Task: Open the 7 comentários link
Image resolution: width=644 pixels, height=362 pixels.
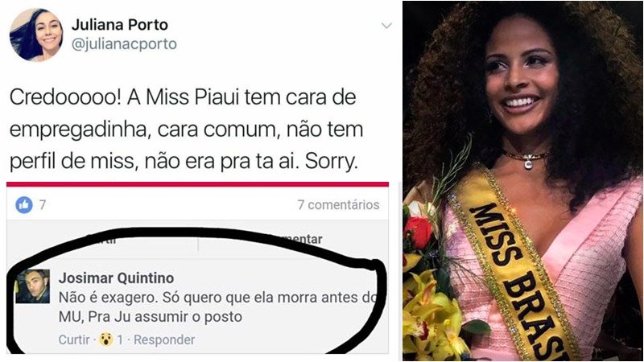Action: (338, 204)
